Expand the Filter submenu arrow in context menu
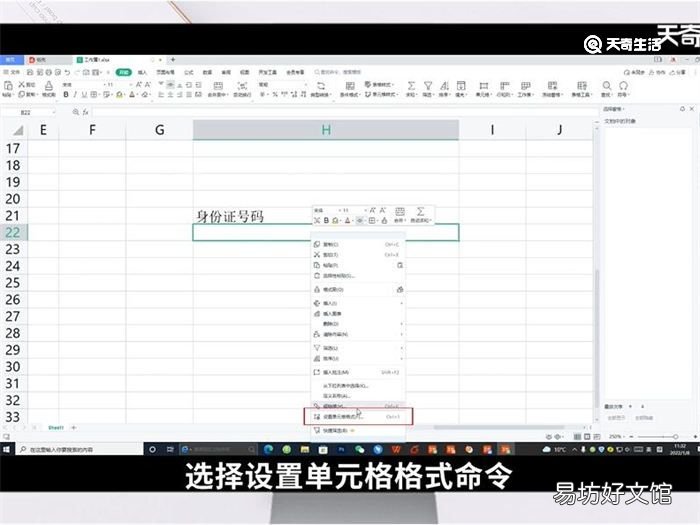700x525 pixels. pyautogui.click(x=401, y=348)
